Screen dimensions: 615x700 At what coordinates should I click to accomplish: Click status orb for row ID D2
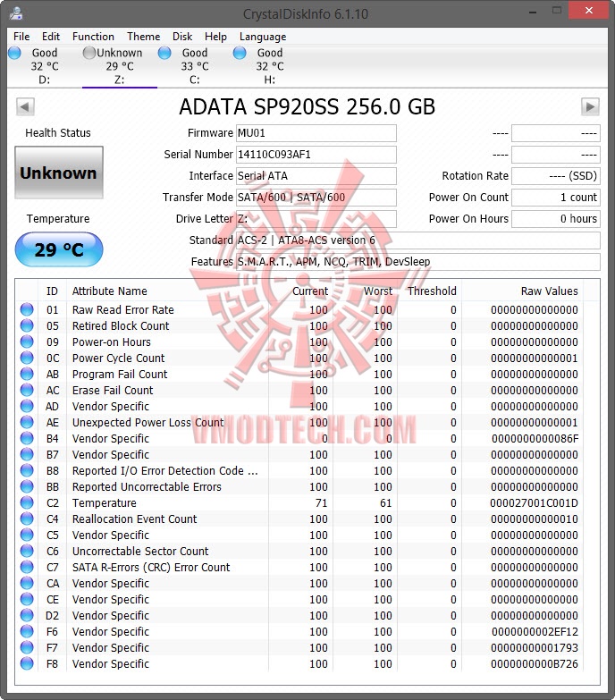tap(27, 615)
